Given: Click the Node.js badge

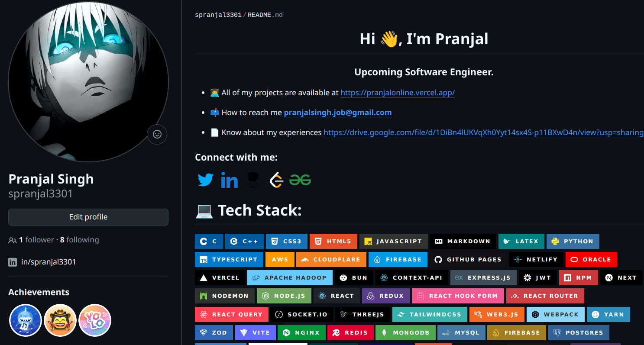Looking at the screenshot, I should pos(284,296).
